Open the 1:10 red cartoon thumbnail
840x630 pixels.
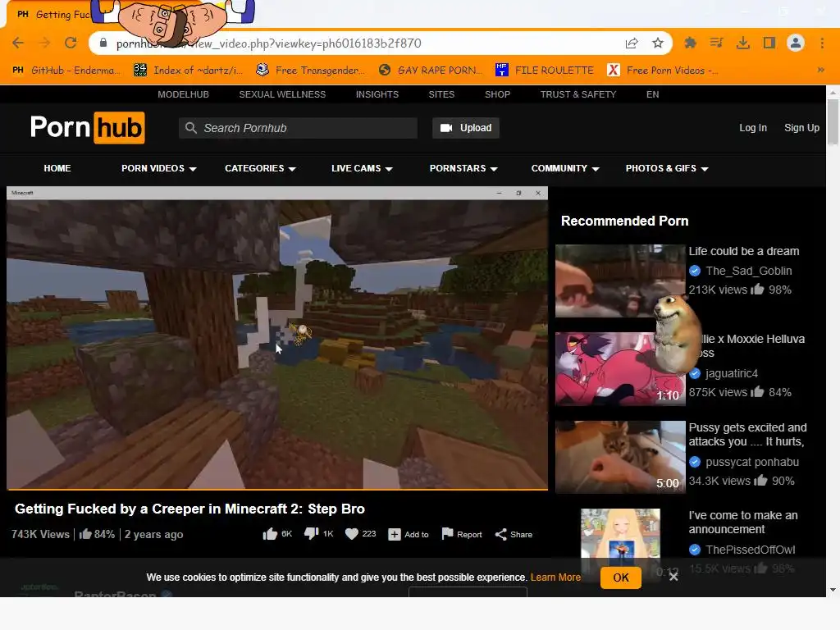point(620,368)
